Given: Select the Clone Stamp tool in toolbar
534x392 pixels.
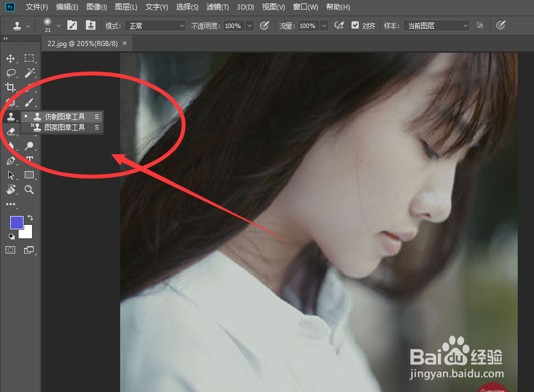Looking at the screenshot, I should (11, 117).
